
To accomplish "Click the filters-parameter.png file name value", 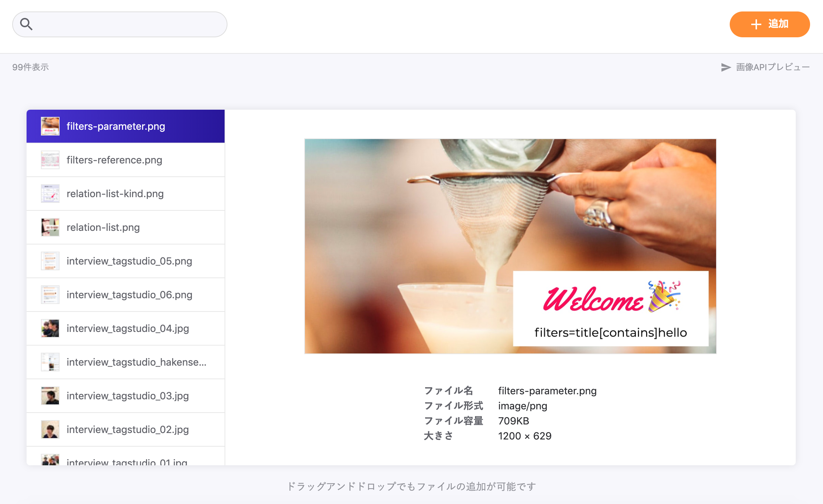I will pyautogui.click(x=547, y=391).
